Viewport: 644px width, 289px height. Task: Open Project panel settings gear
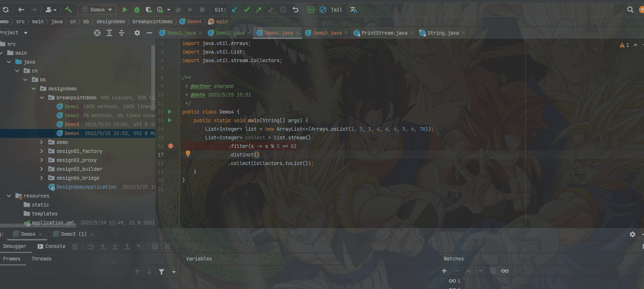click(137, 33)
